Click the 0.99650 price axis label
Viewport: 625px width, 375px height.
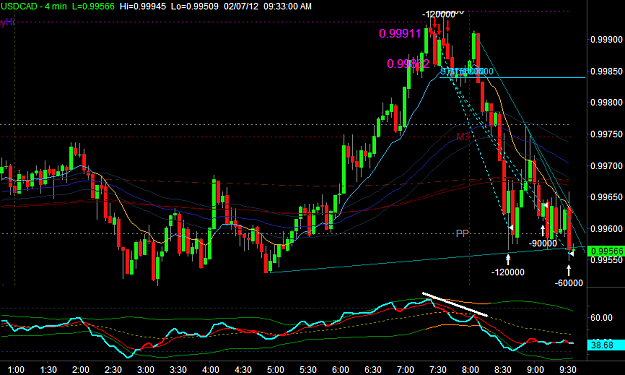(x=606, y=197)
